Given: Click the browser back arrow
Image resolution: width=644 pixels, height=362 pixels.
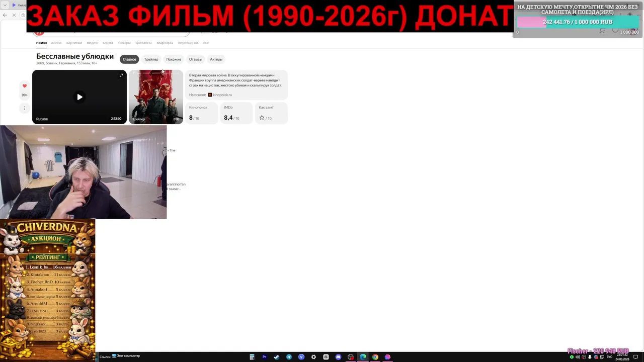Looking at the screenshot, I should (5, 15).
